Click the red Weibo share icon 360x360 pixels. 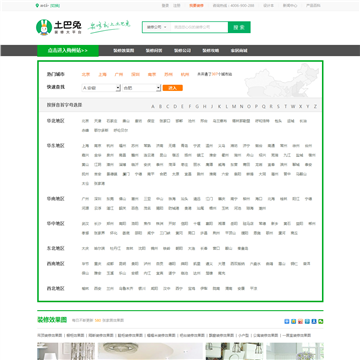coord(300,322)
